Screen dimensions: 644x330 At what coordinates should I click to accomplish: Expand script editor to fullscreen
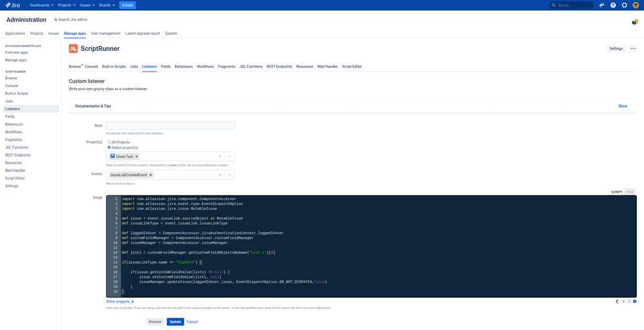pos(629,301)
